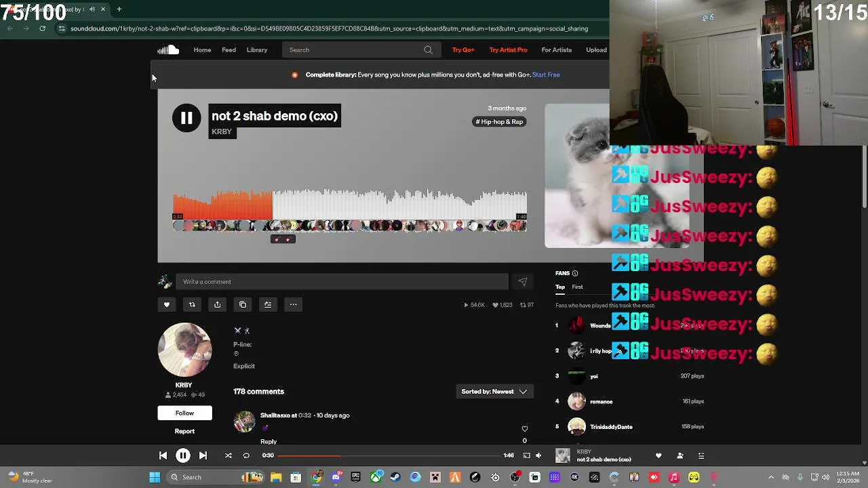This screenshot has height=488, width=868.
Task: Open the Library tab
Action: [257, 49]
